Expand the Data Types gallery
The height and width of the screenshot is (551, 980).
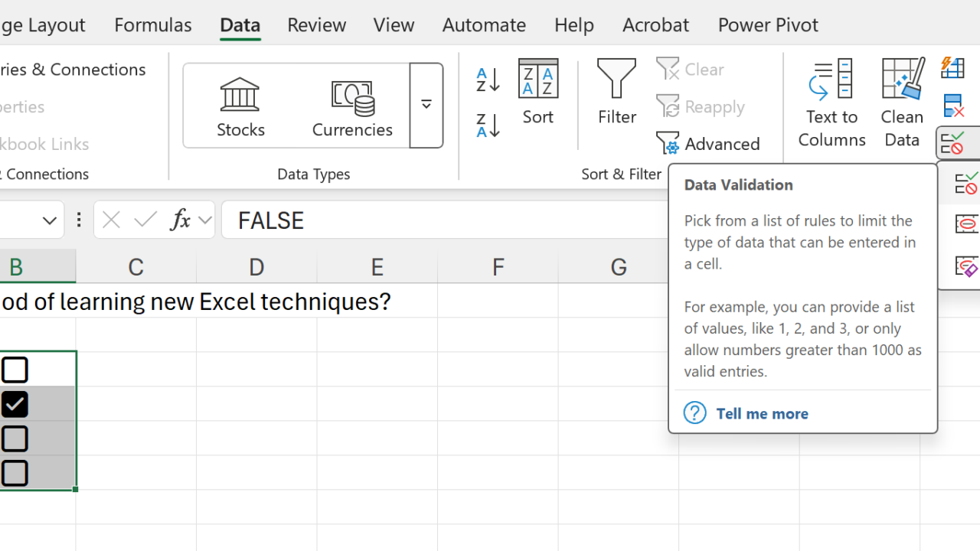(x=426, y=105)
